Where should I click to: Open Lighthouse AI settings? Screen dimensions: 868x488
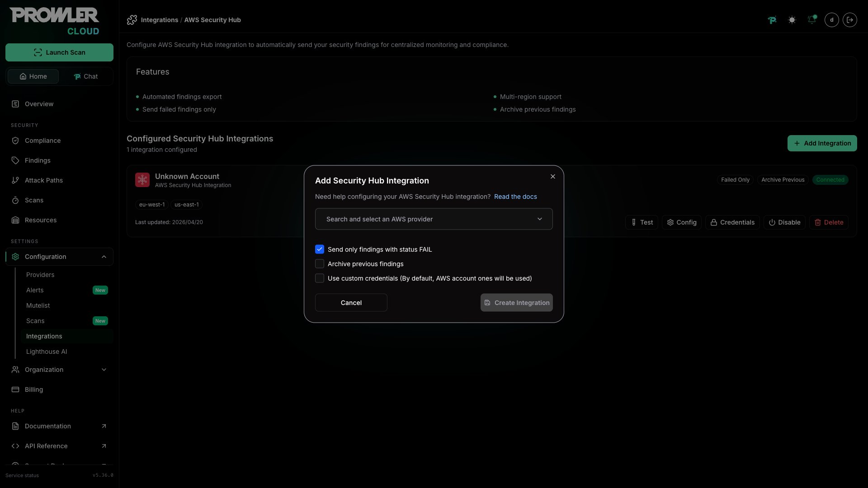coord(47,352)
